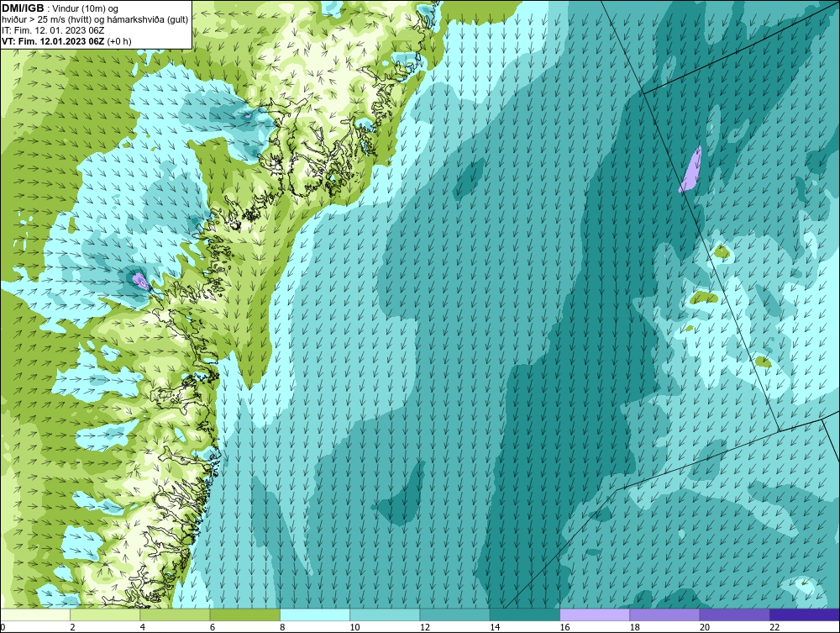Click the 12–14 m/s teal legend swatch
This screenshot has height=633, width=840.
(454, 615)
